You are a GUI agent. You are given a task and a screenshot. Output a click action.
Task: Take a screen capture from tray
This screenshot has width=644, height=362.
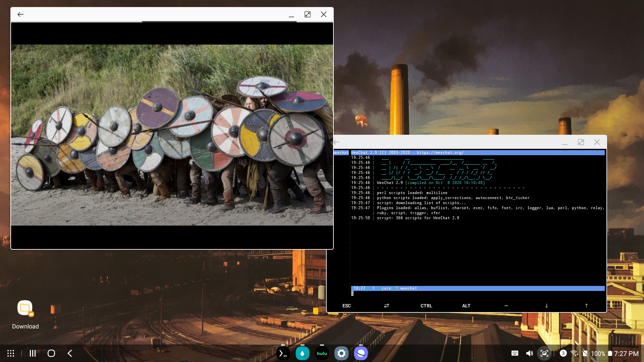click(544, 353)
